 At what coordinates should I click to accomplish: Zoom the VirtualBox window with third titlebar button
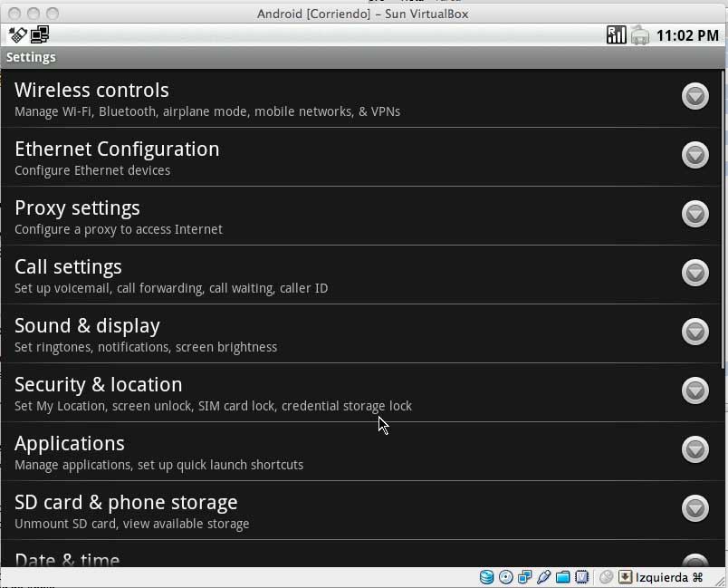tap(53, 14)
